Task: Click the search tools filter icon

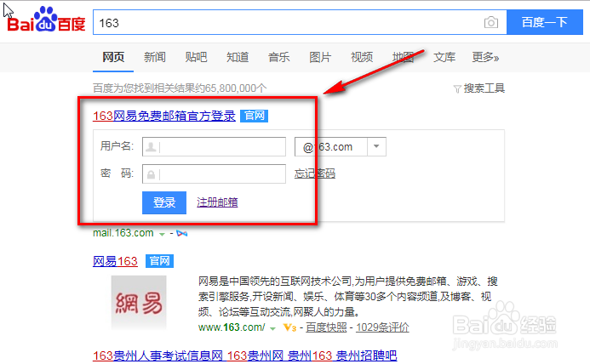Action: coord(457,89)
